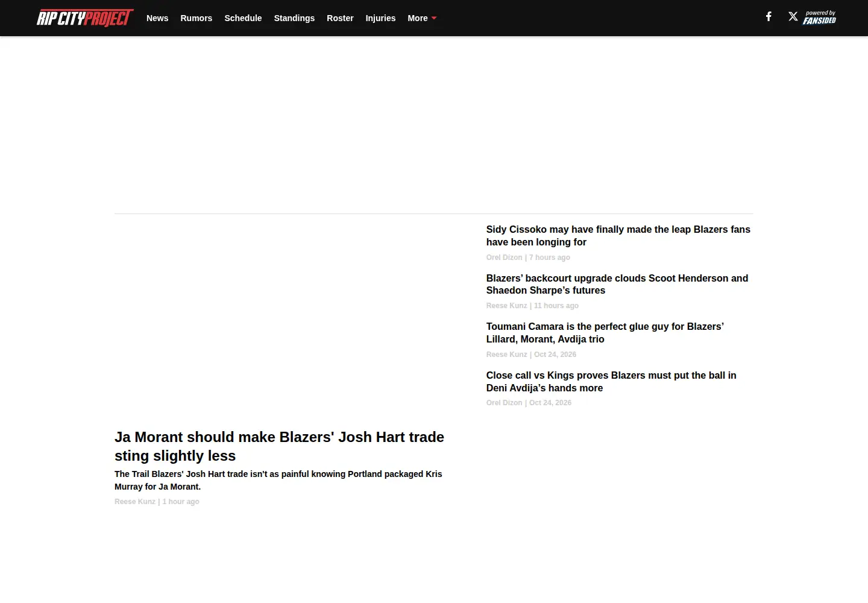Click the 'Orel Dizon | 7 hours ago' byline
868x603 pixels.
(x=528, y=257)
